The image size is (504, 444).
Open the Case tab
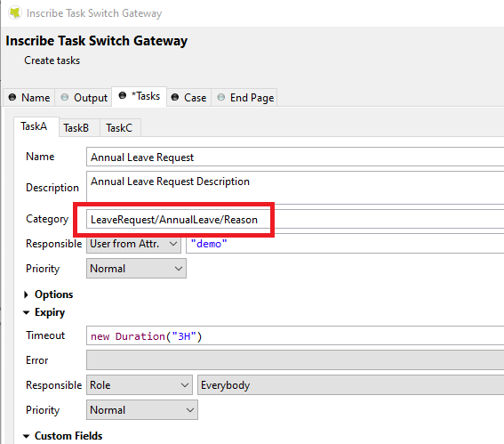point(189,98)
